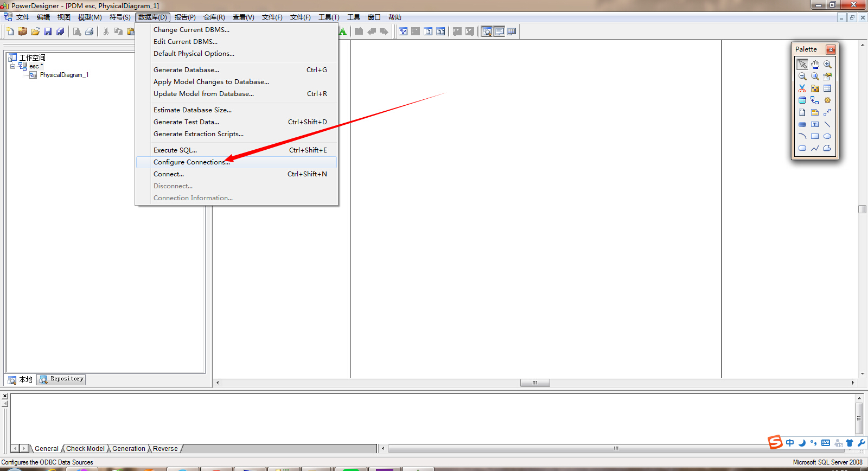
Task: Select PhysicalDiagram_1 in the tree
Action: 63,75
